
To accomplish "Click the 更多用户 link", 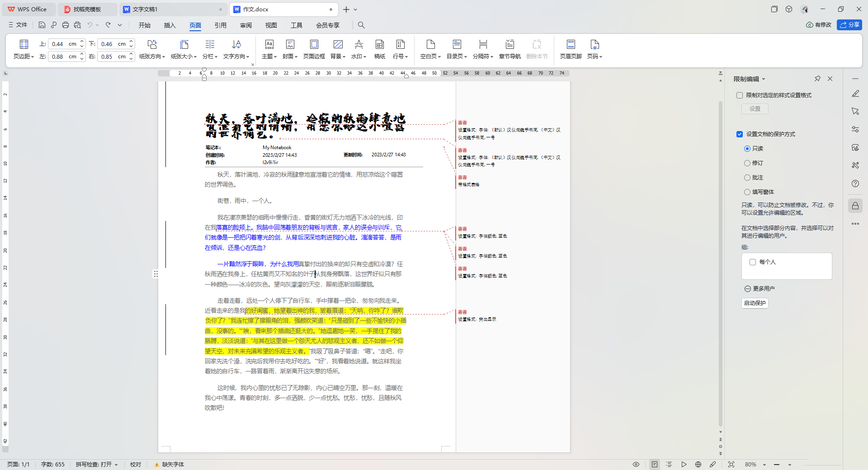I will point(759,289).
